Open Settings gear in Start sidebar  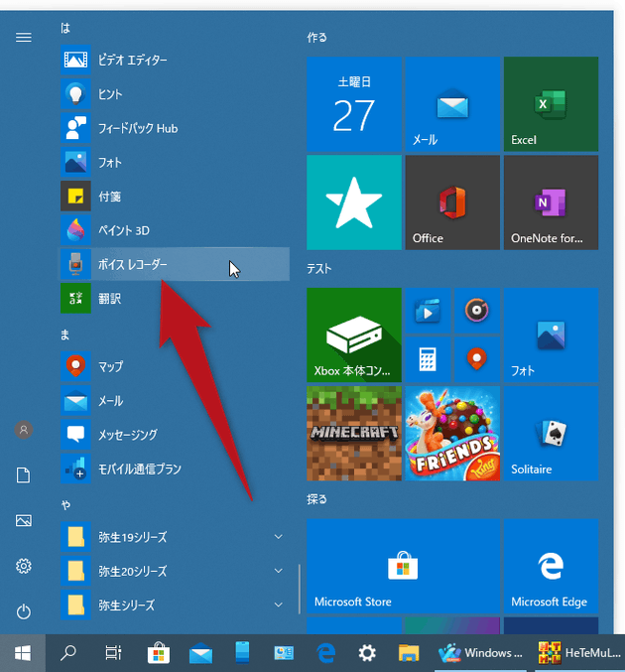(24, 566)
